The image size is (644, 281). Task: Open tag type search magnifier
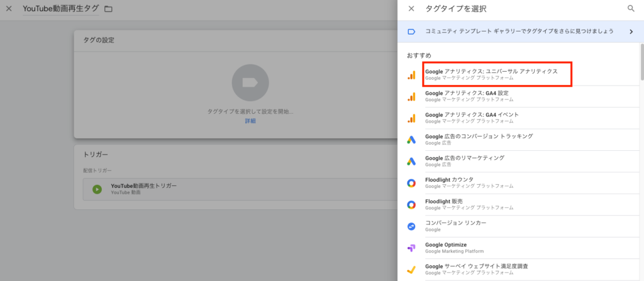tap(631, 9)
